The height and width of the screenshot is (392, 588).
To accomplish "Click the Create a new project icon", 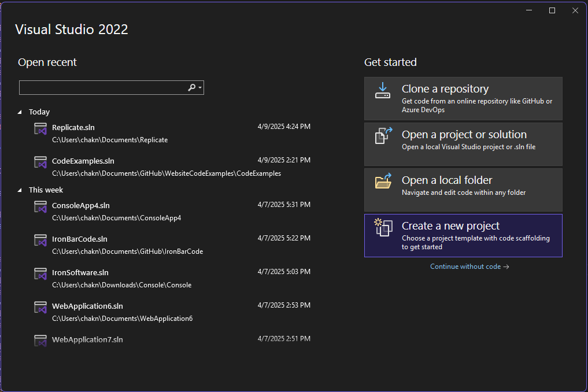I will pyautogui.click(x=383, y=227).
